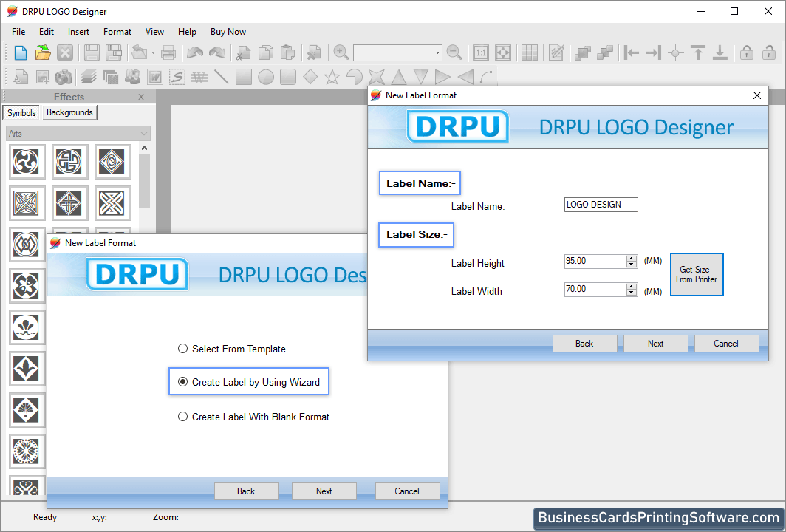Select the signature S tool icon
This screenshot has height=532, width=786.
177,78
